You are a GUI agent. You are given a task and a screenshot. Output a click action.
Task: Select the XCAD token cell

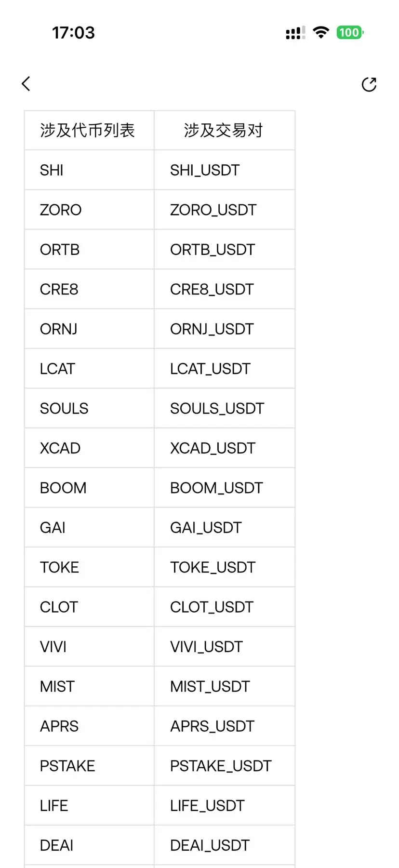[89, 448]
